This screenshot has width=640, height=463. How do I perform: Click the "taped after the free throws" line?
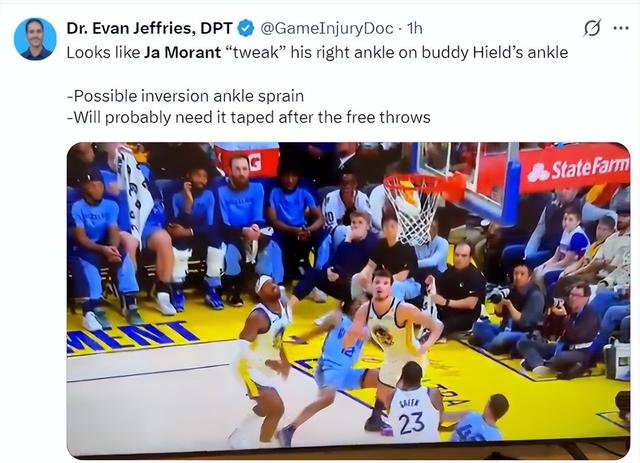[x=249, y=118]
